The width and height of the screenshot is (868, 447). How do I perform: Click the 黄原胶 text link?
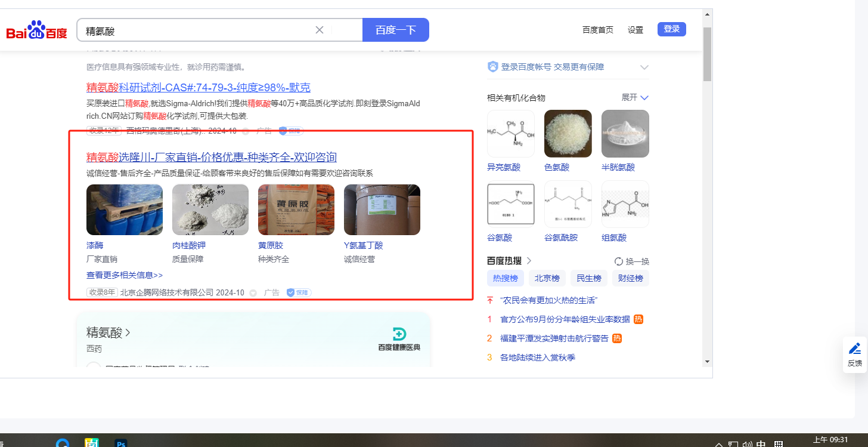coord(271,245)
